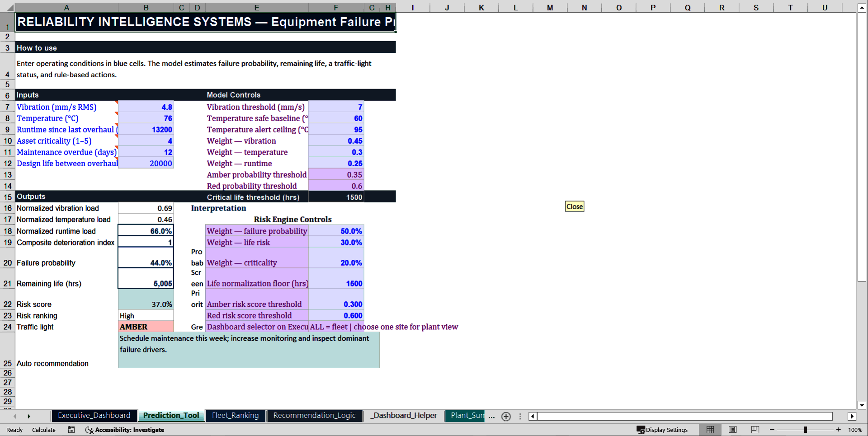Click the floating Close button
The width and height of the screenshot is (868, 436).
(574, 206)
